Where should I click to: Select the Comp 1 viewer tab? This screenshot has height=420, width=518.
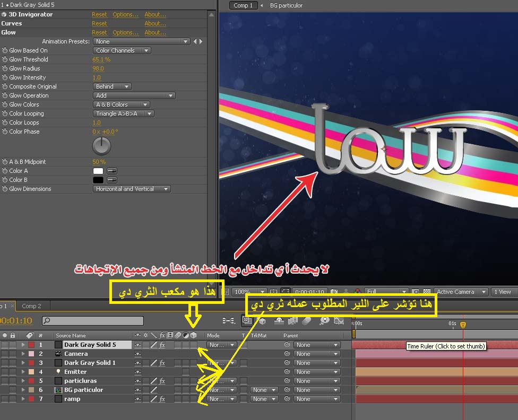243,5
